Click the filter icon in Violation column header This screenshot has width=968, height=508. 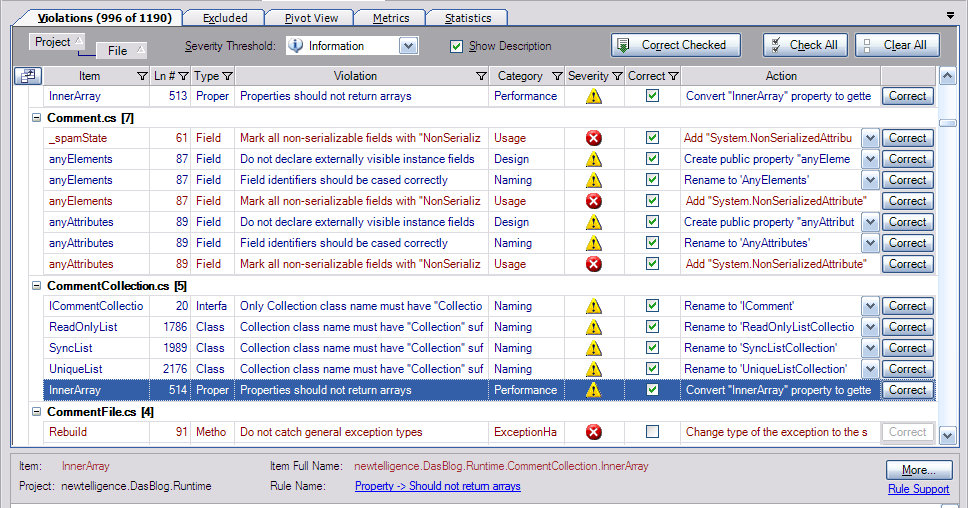481,76
